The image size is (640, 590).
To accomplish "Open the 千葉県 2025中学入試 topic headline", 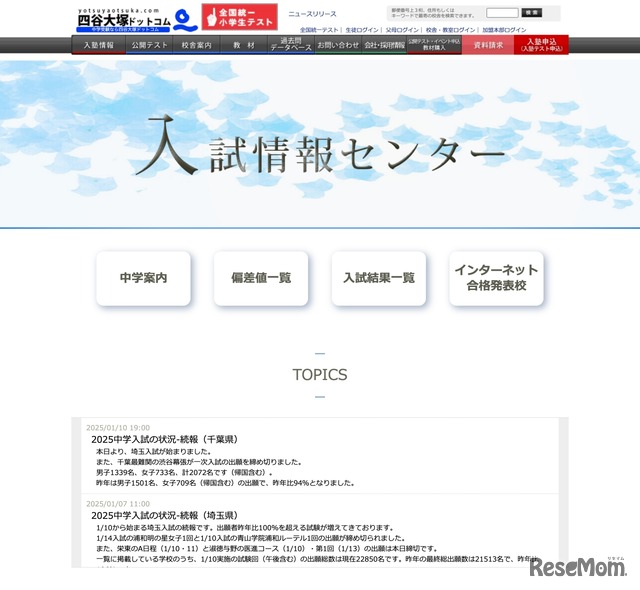I will pyautogui.click(x=163, y=439).
